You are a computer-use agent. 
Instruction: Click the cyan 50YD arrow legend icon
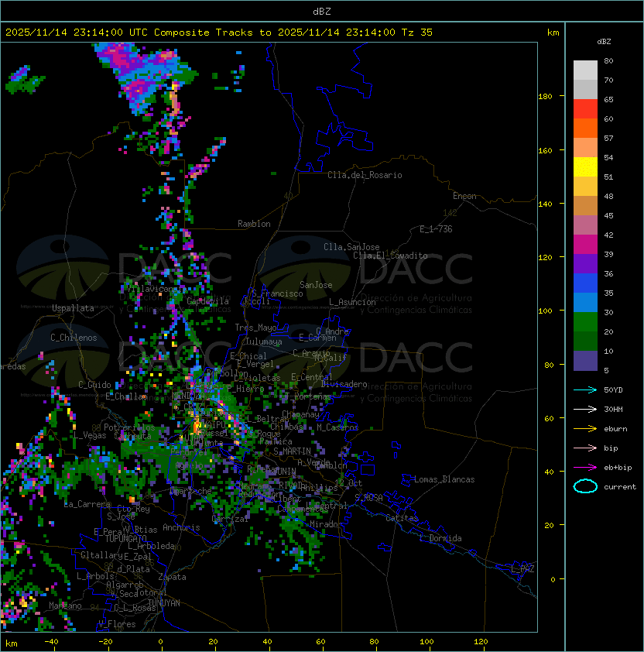(585, 389)
